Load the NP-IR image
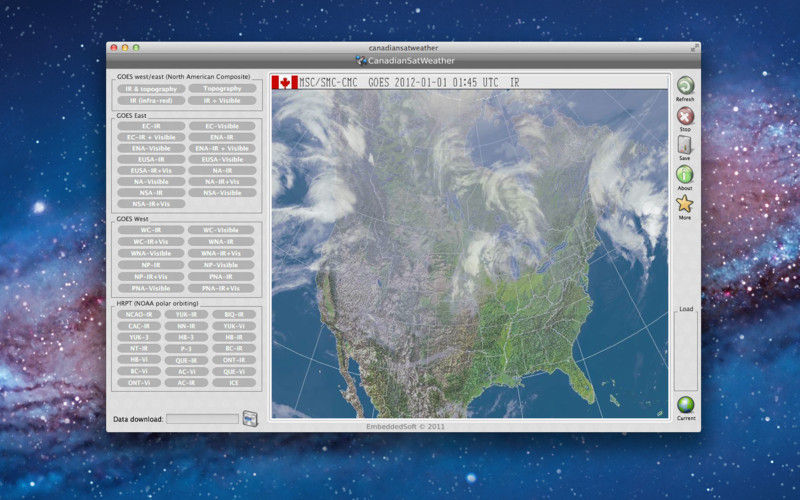800x500 pixels. 151,265
